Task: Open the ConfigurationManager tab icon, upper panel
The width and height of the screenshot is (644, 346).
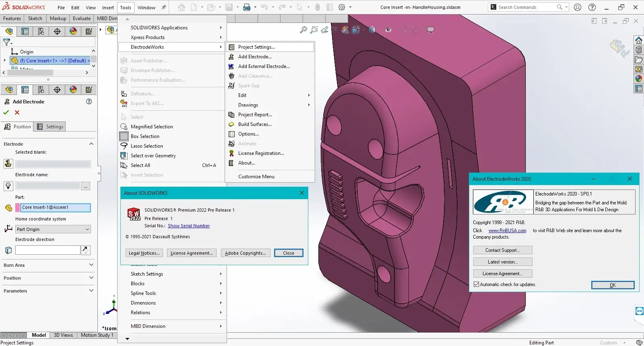Action: tap(41, 31)
